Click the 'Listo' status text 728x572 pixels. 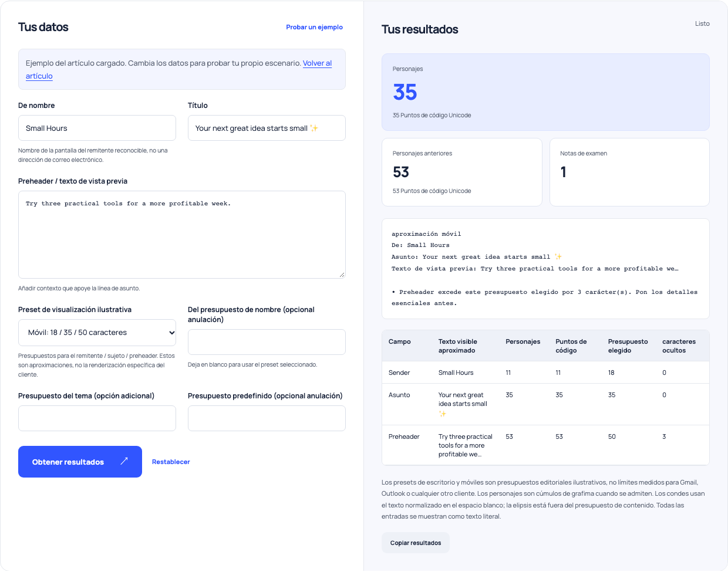tap(702, 23)
